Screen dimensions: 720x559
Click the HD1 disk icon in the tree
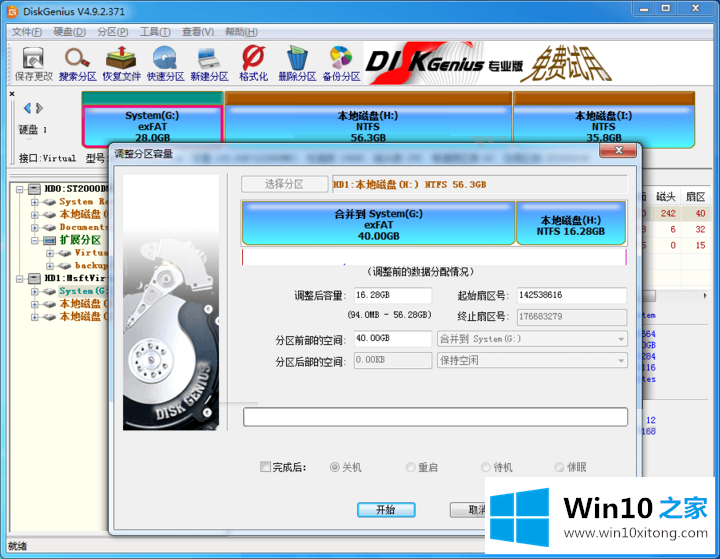coord(34,278)
